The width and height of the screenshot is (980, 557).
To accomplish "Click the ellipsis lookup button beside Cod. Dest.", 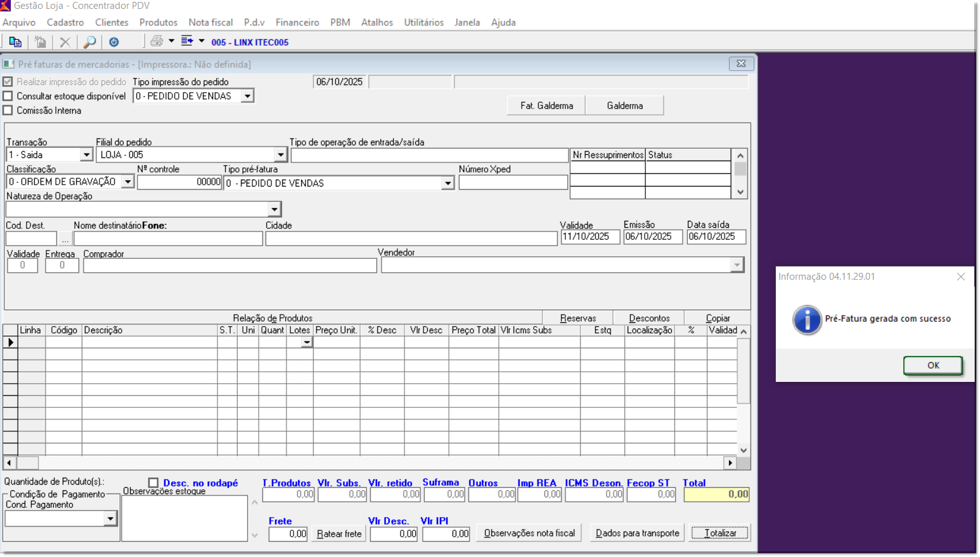I will point(65,239).
